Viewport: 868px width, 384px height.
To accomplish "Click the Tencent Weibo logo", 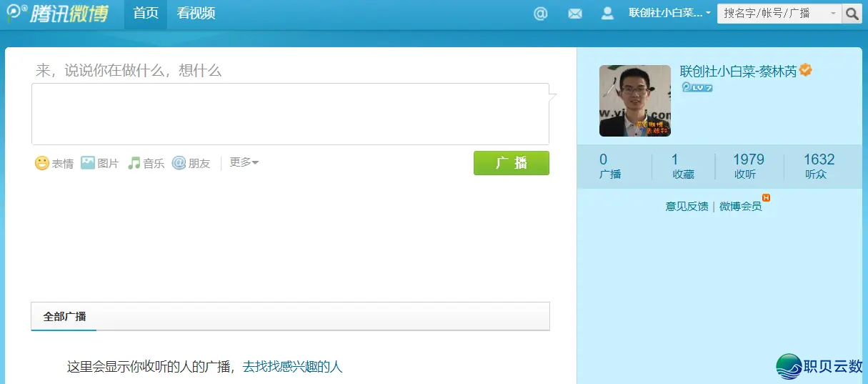I will 58,13.
